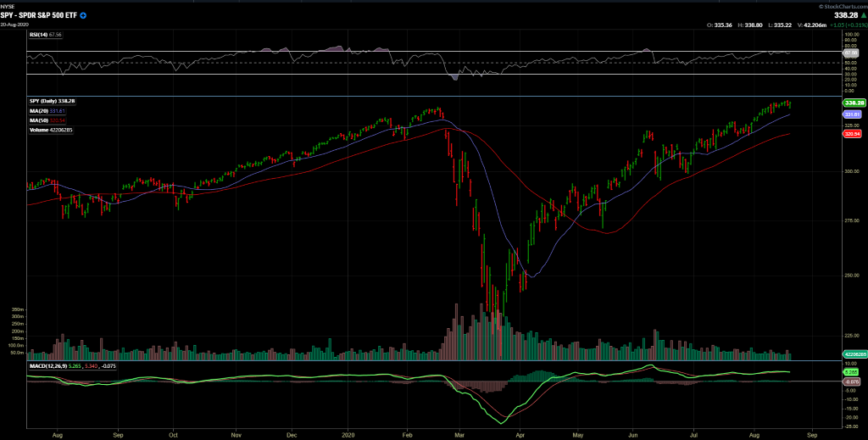Click the 300.00 price axis label
Screen dimensions: 868x440
(x=851, y=172)
